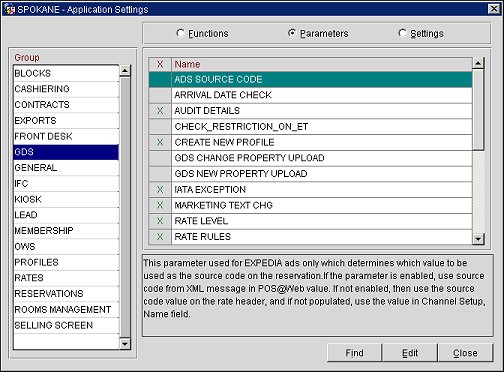The height and width of the screenshot is (372, 504).
Task: Click the Group list scroll down arrow
Action: pyautogui.click(x=125, y=344)
